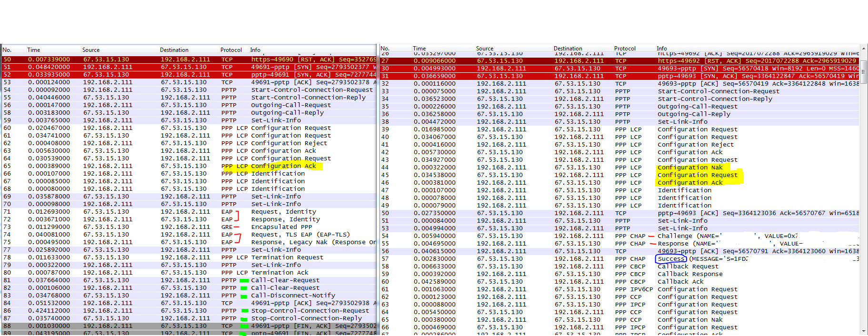Image resolution: width=868 pixels, height=336 pixels.
Task: Select packet 57 PPP CHAP Success row
Action: click(x=619, y=259)
